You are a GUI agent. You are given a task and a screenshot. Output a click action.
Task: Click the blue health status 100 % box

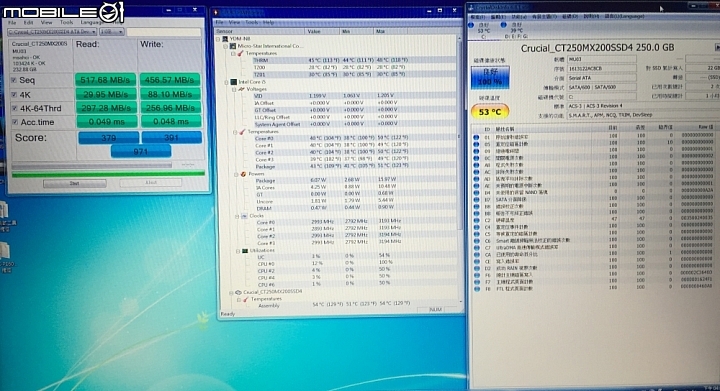point(490,78)
